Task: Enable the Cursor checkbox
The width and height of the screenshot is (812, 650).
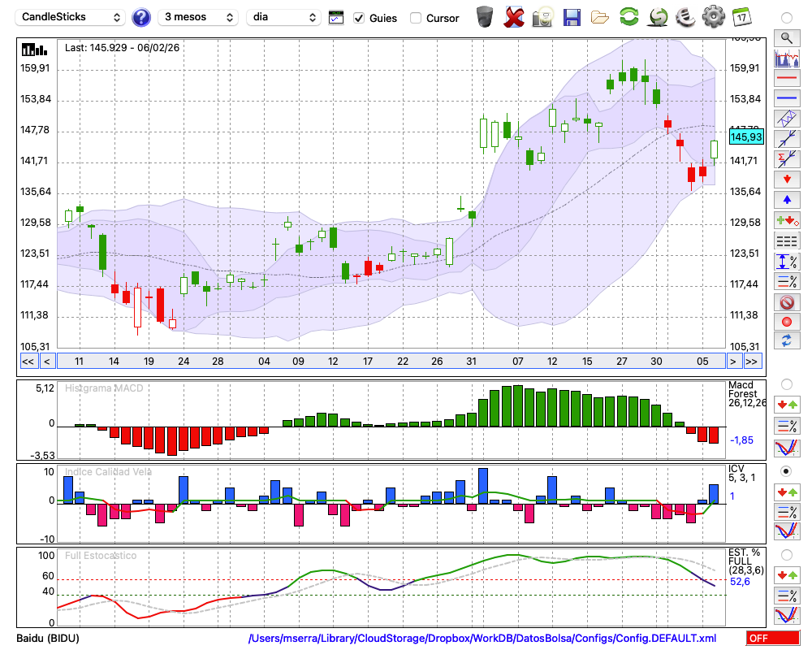Action: (x=416, y=18)
